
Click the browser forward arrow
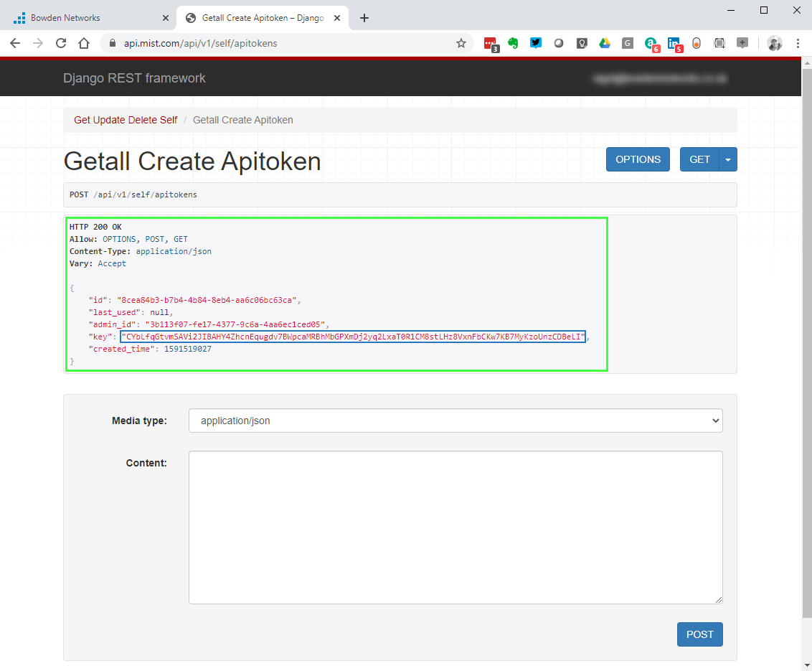click(38, 44)
